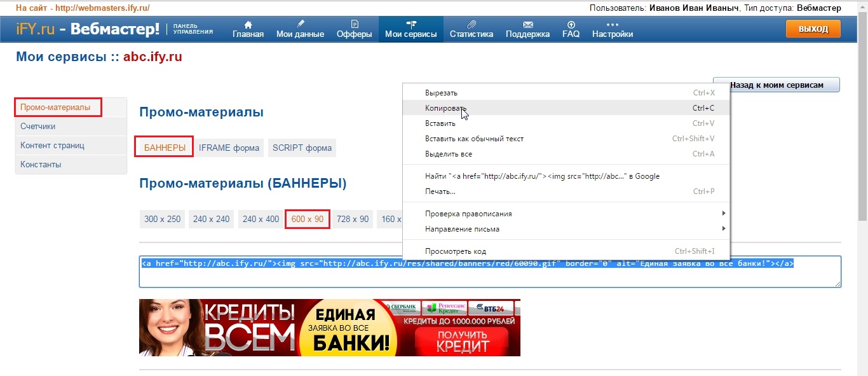
Task: Click the Мои сервисы signpost icon
Action: click(410, 24)
